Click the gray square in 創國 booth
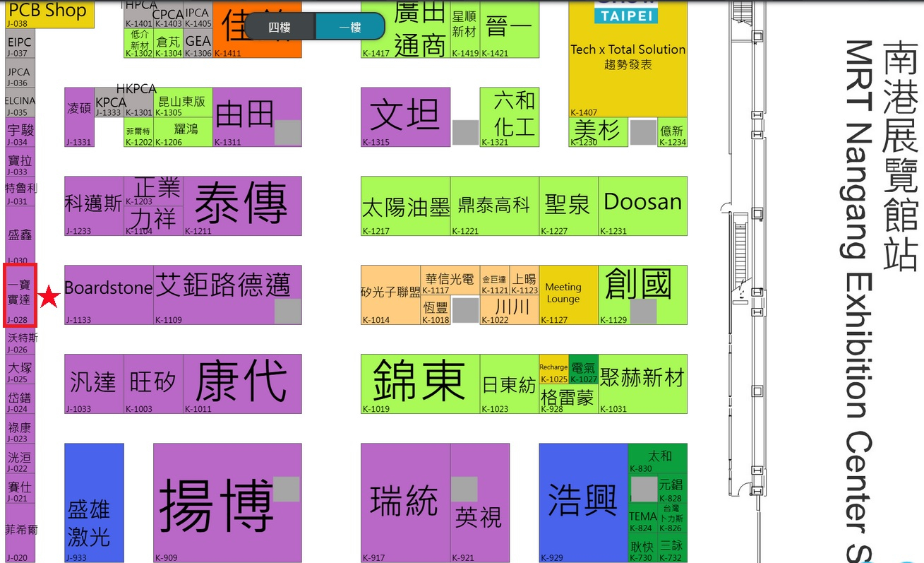The image size is (924, 563). 643,311
